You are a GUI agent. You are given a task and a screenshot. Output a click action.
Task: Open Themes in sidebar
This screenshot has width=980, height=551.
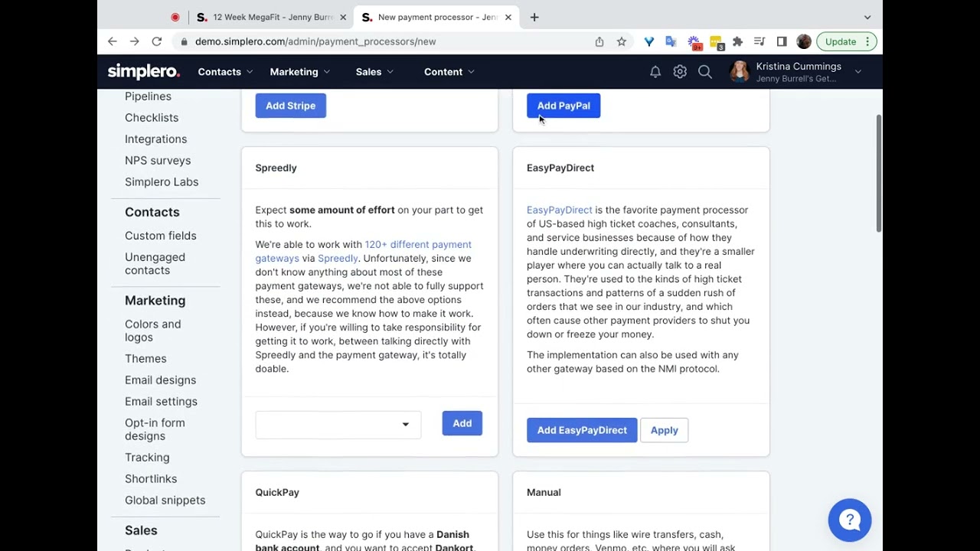point(145,359)
